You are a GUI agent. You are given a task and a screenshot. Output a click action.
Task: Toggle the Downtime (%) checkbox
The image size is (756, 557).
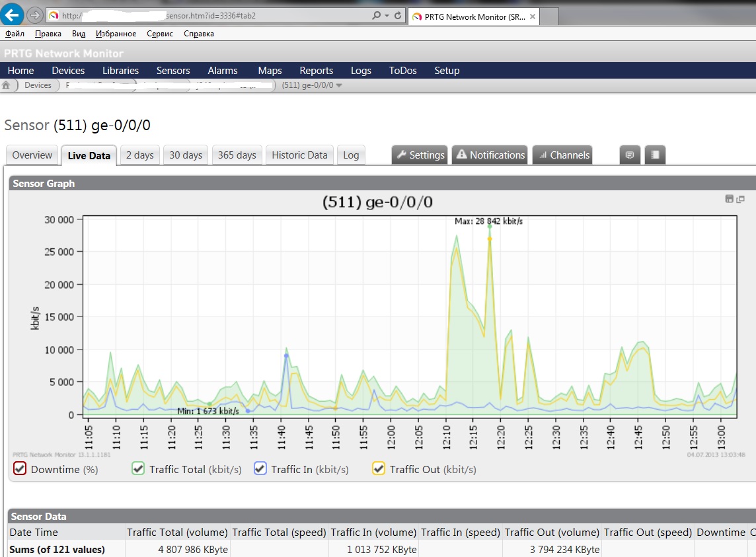pos(20,468)
